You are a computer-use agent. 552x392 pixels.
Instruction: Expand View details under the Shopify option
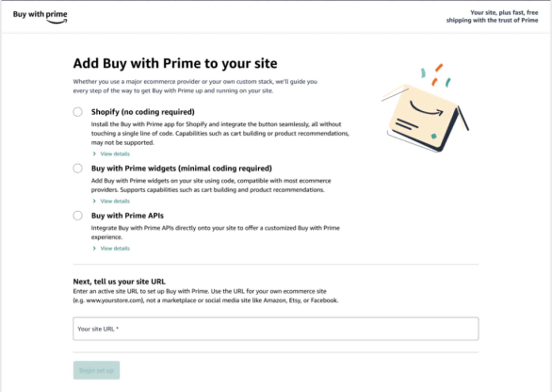click(115, 154)
